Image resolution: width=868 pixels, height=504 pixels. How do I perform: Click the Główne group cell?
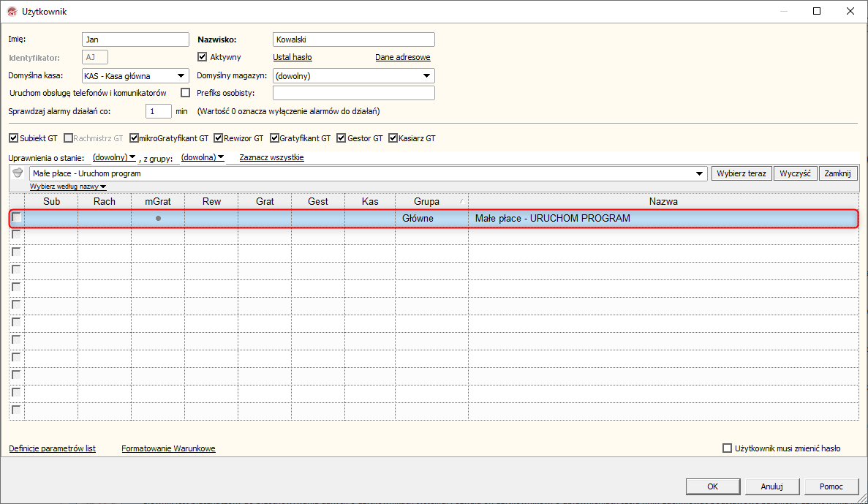(x=431, y=218)
